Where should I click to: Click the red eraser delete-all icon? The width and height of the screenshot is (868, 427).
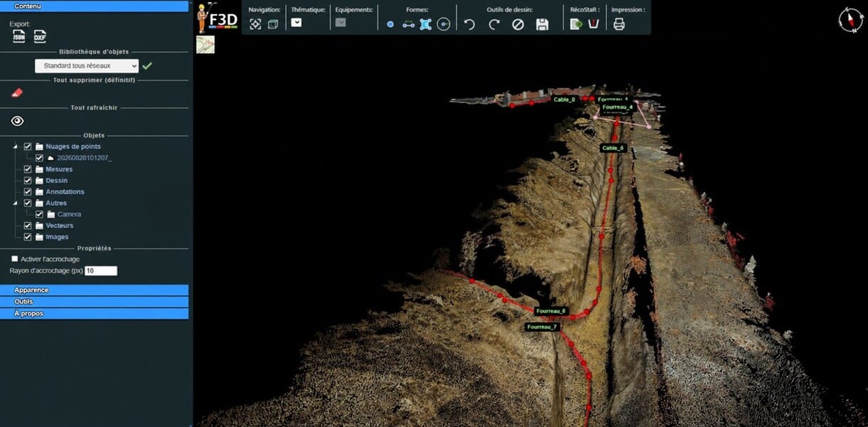[18, 93]
